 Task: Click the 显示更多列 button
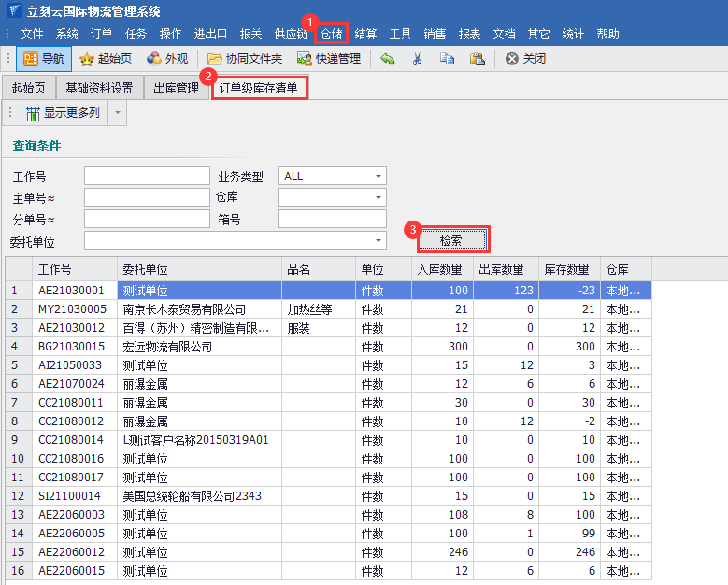62,113
